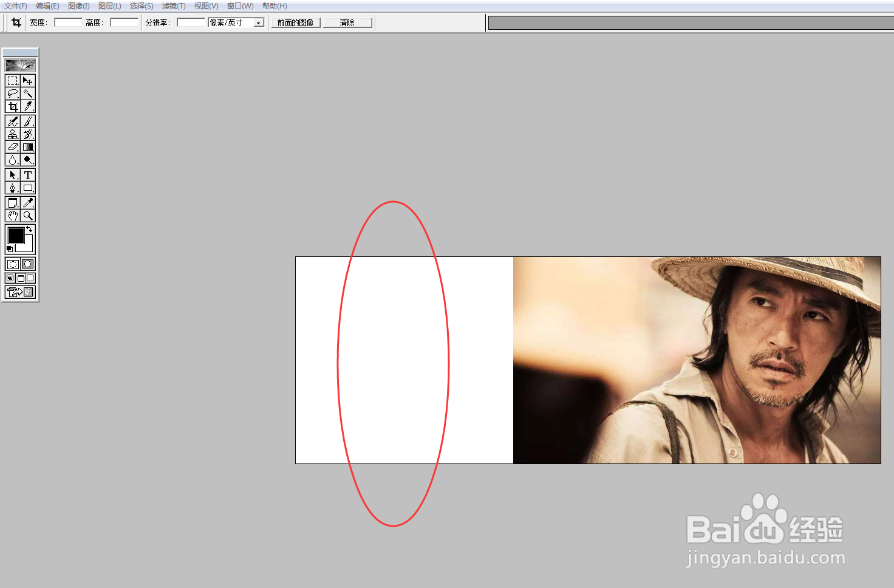Select the Rectangular Marquee tool

point(13,81)
